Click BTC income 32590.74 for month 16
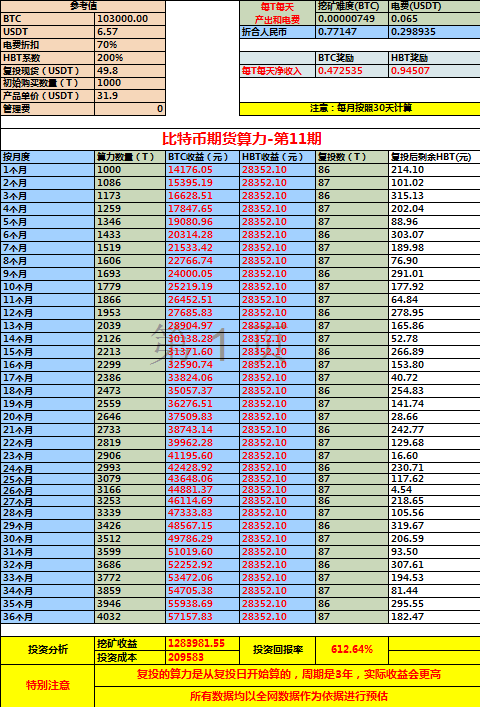The width and height of the screenshot is (480, 707). pyautogui.click(x=202, y=365)
